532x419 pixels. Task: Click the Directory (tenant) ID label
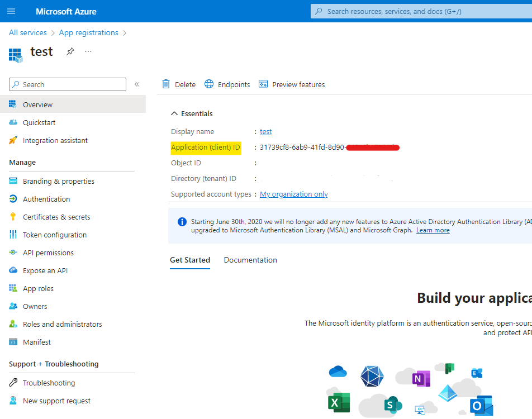[x=203, y=178]
